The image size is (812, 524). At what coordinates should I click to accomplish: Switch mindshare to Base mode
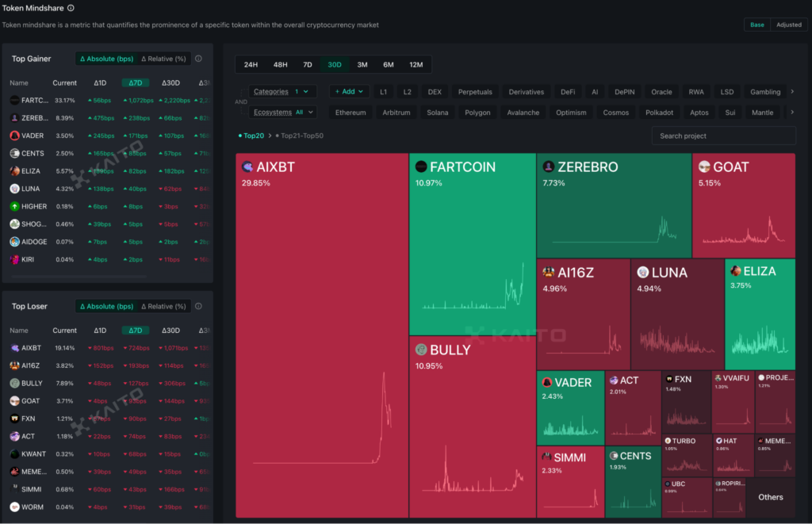click(x=757, y=25)
